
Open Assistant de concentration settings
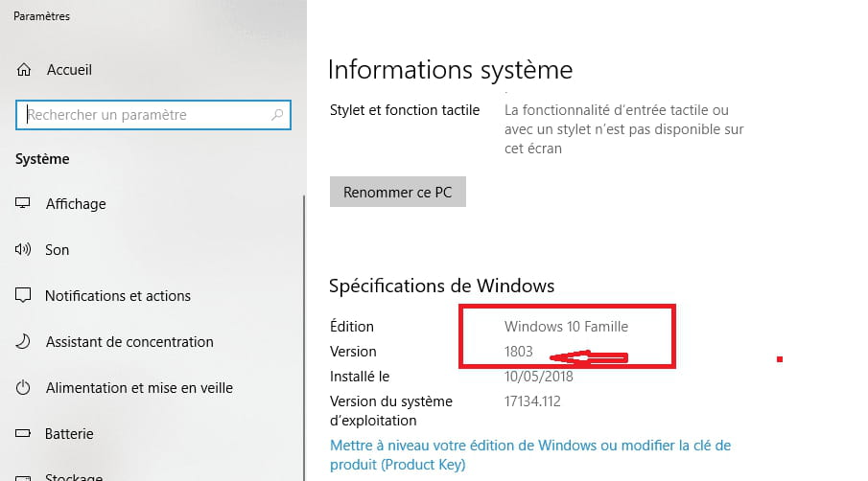click(129, 342)
